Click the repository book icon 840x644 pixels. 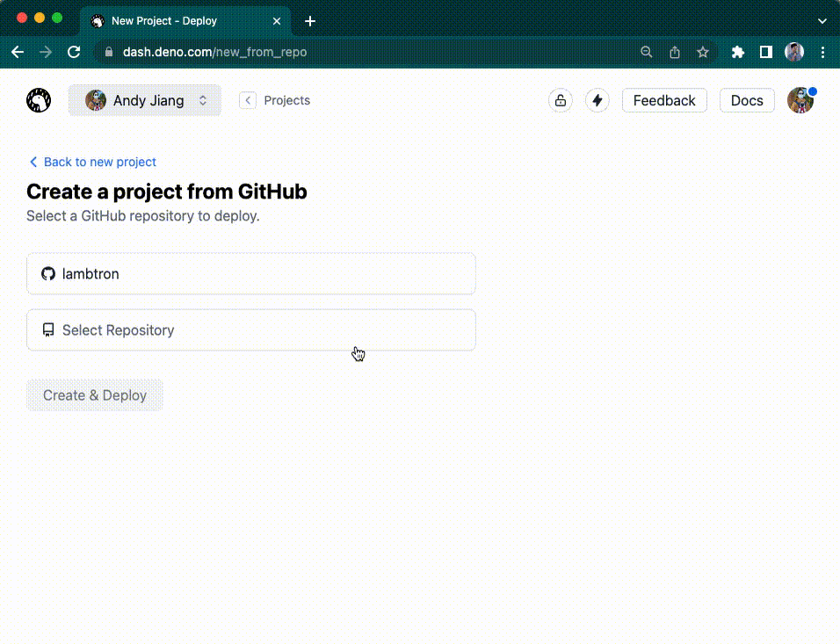click(x=48, y=330)
